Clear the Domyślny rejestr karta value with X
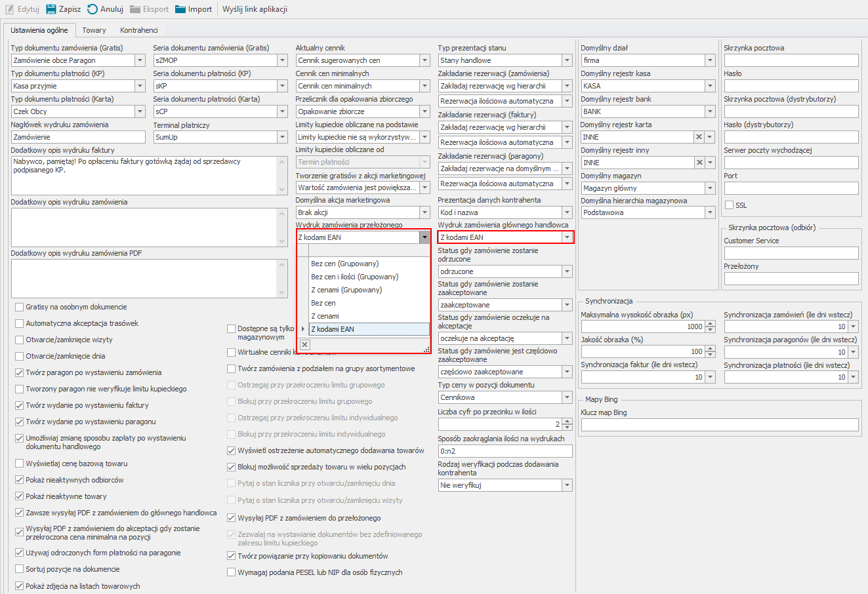This screenshot has width=868, height=594. coord(699,137)
